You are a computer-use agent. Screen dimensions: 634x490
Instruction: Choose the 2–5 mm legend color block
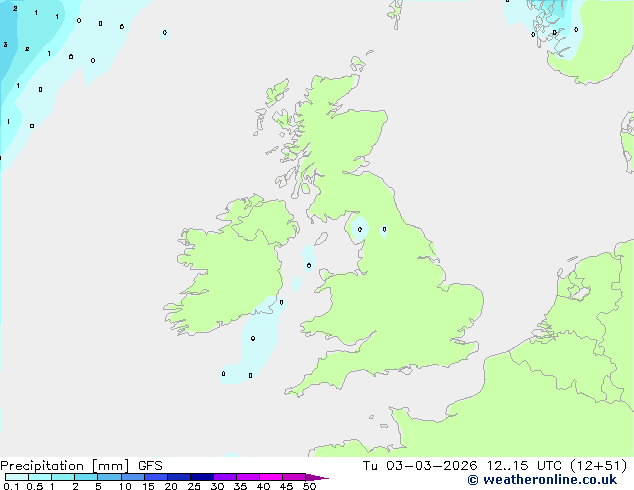[86, 477]
